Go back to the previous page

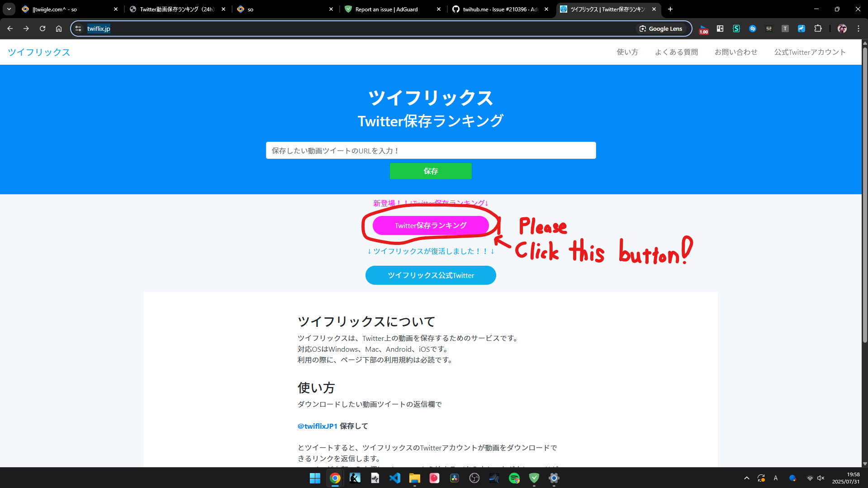point(10,29)
